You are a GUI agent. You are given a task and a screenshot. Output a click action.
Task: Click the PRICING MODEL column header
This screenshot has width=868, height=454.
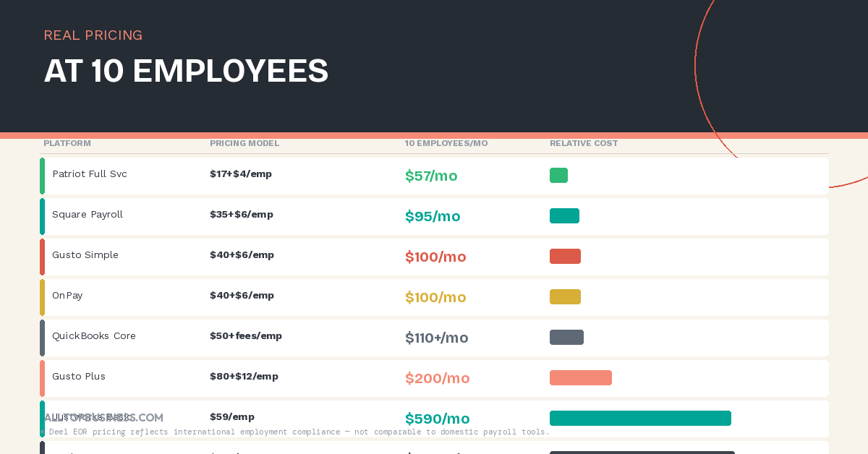pos(244,143)
